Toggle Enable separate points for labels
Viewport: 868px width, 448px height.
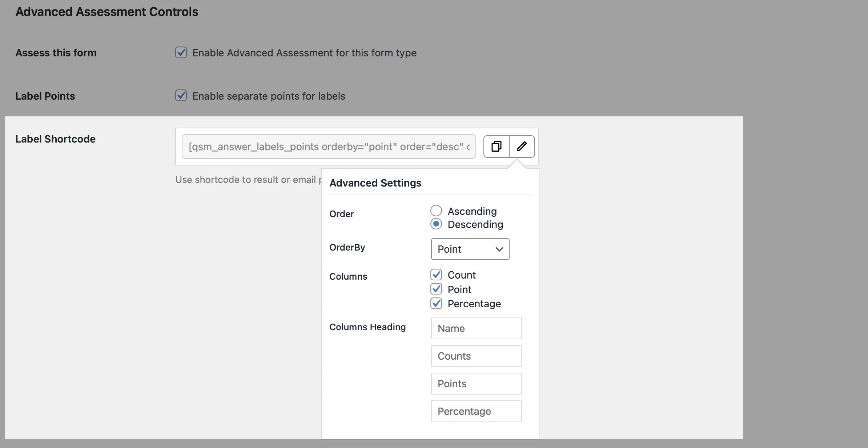tap(181, 96)
